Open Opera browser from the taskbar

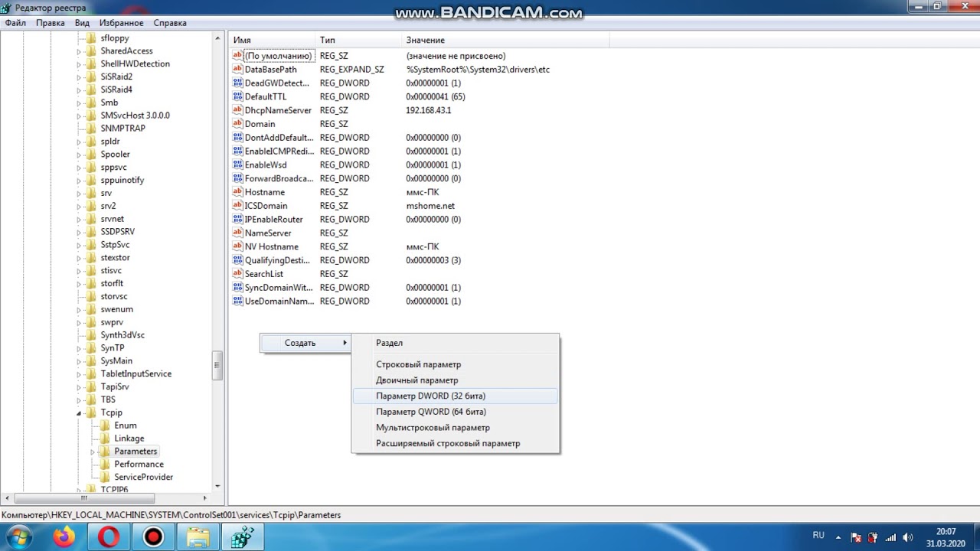tap(109, 537)
